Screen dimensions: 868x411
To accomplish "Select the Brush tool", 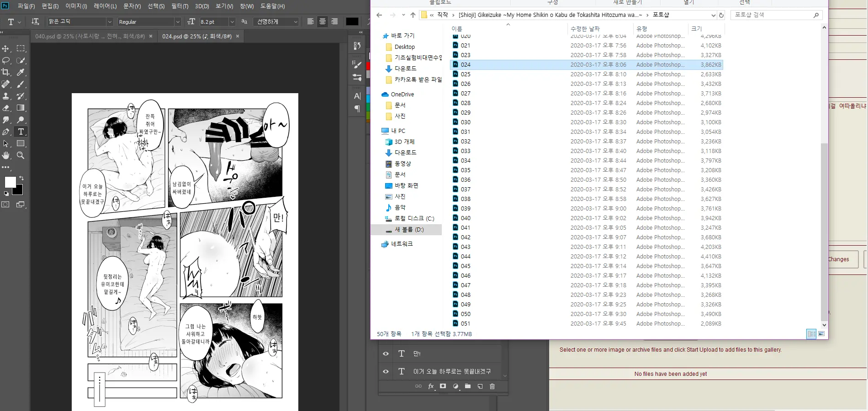I will pos(21,84).
